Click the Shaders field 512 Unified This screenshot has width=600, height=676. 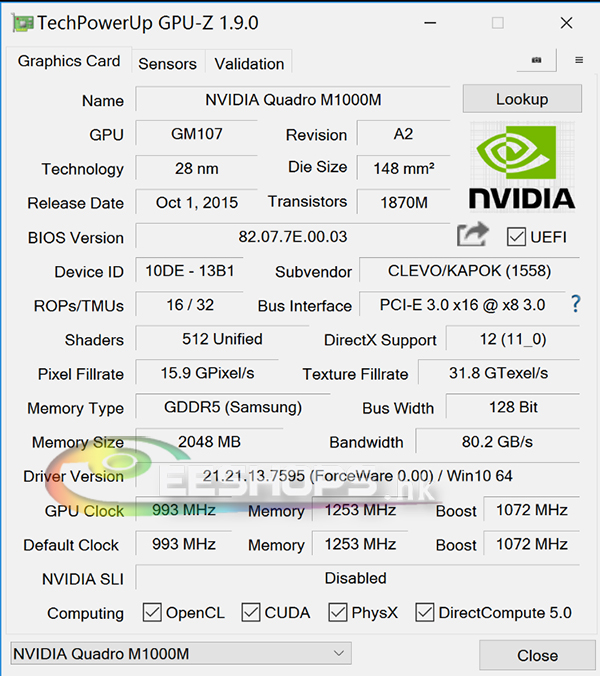pyautogui.click(x=222, y=339)
